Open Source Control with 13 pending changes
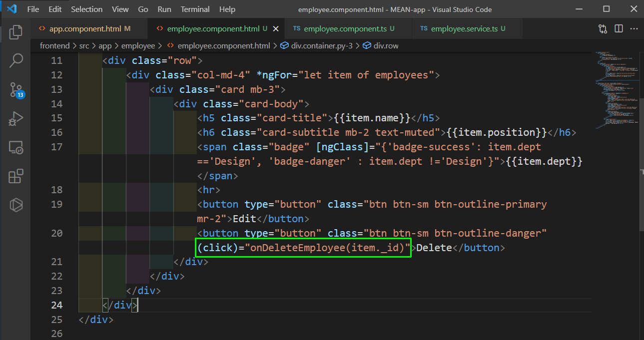 (x=15, y=90)
